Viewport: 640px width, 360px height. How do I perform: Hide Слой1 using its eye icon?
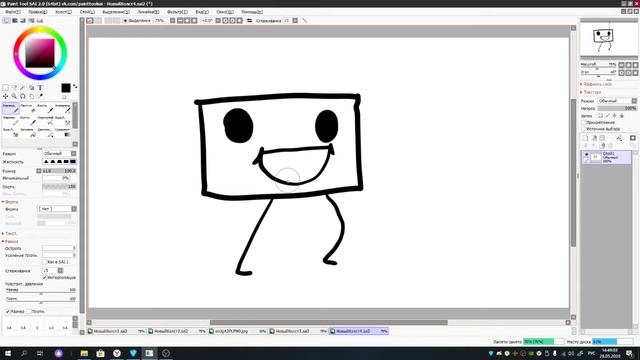point(587,155)
